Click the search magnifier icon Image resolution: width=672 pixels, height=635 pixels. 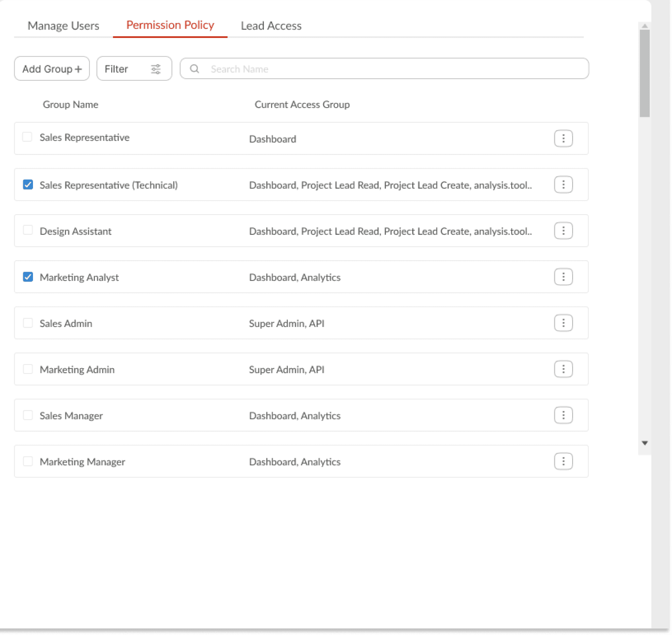[x=195, y=69]
